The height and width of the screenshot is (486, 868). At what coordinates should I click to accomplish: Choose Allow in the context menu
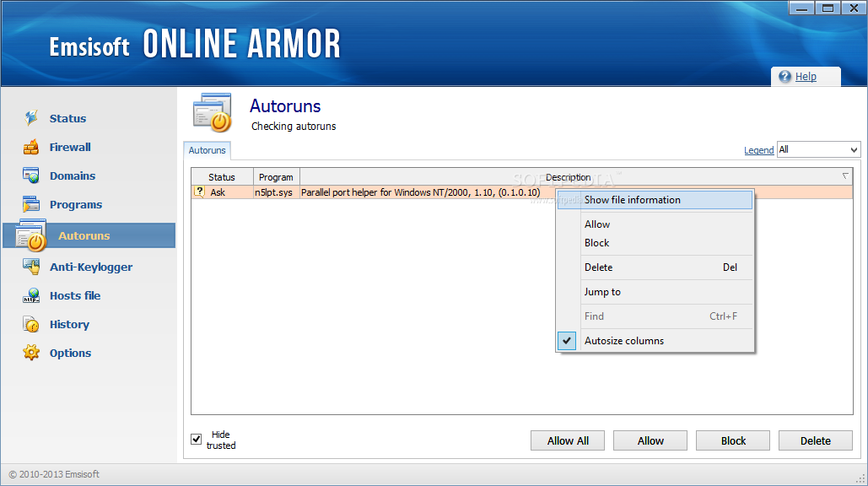(655, 224)
